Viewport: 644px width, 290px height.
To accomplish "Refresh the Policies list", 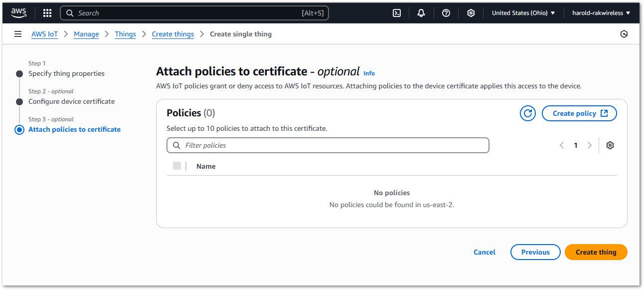I will 528,113.
